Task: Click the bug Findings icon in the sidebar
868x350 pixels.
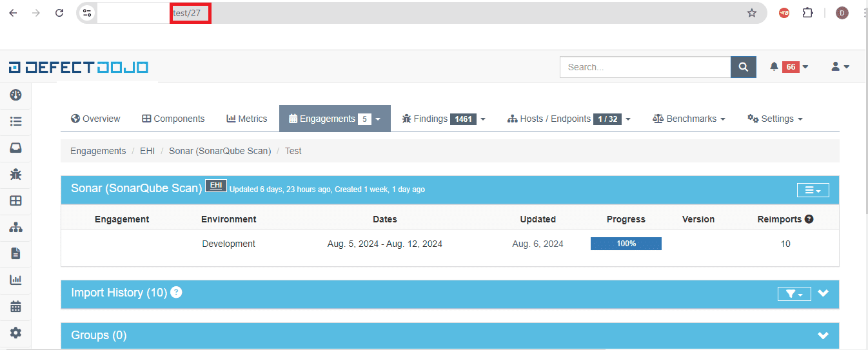Action: coord(16,174)
